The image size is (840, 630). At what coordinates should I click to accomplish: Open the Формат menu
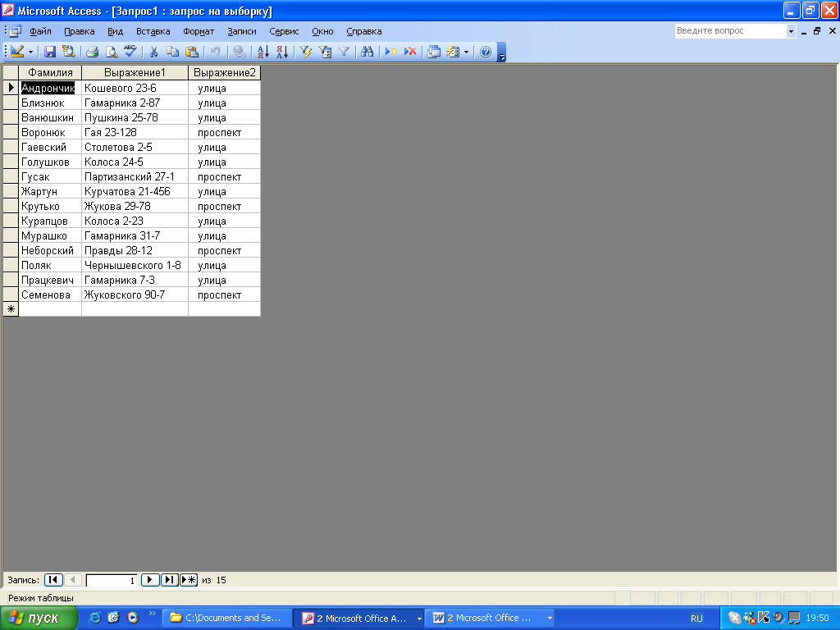pos(199,31)
